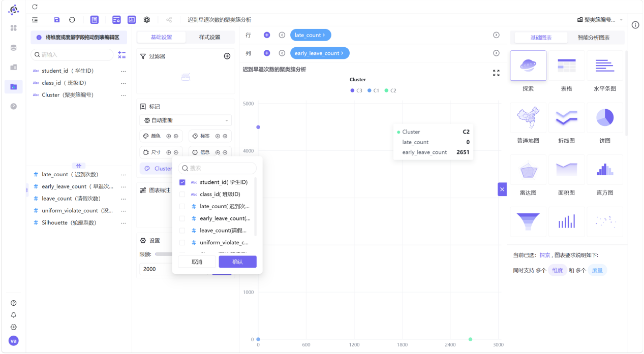
Task: Check uniform_violate_count checkbox in popup
Action: click(x=182, y=243)
